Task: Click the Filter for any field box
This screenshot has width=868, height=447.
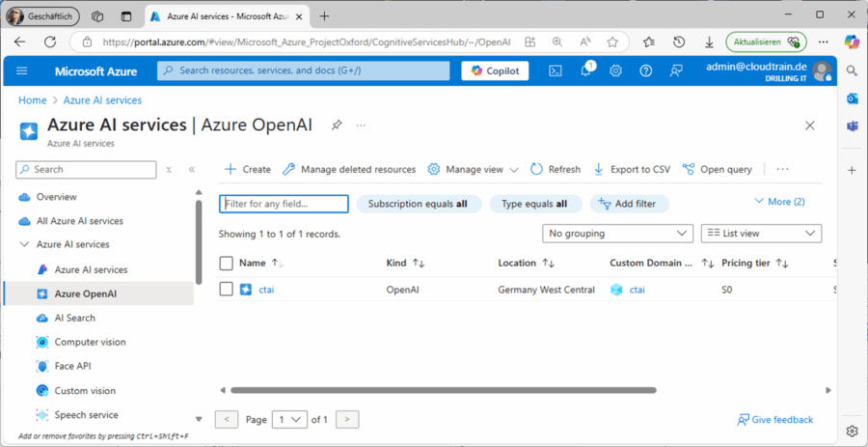Action: tap(284, 204)
